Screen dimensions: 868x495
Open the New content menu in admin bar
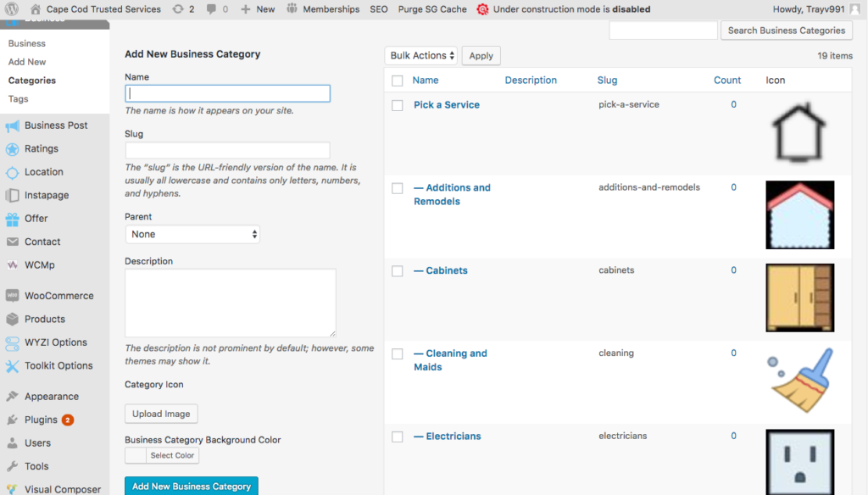pos(258,9)
